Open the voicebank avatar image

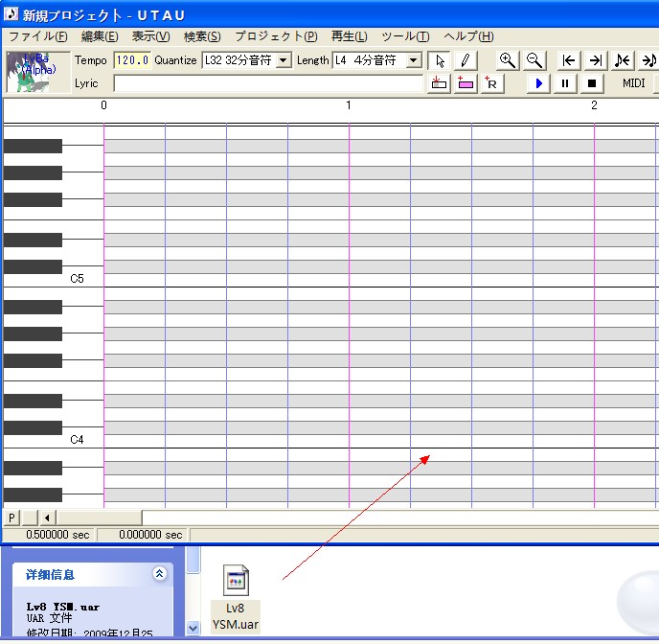(x=37, y=72)
